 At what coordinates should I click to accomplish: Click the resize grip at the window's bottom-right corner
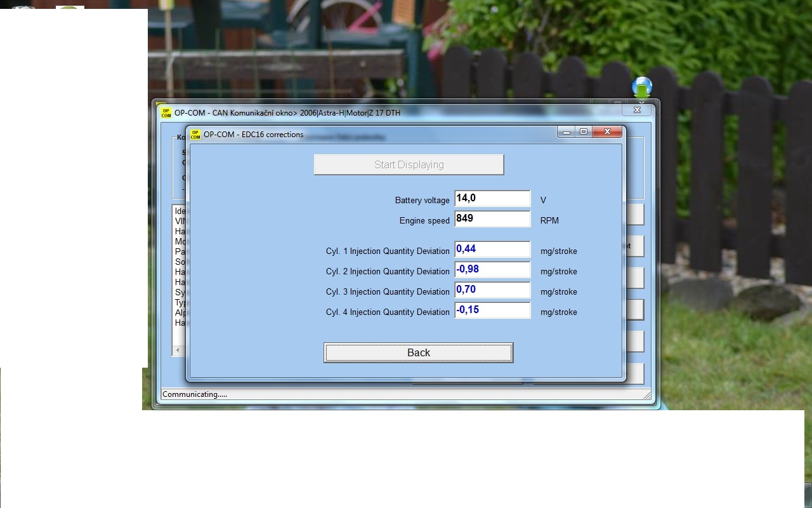click(x=647, y=396)
